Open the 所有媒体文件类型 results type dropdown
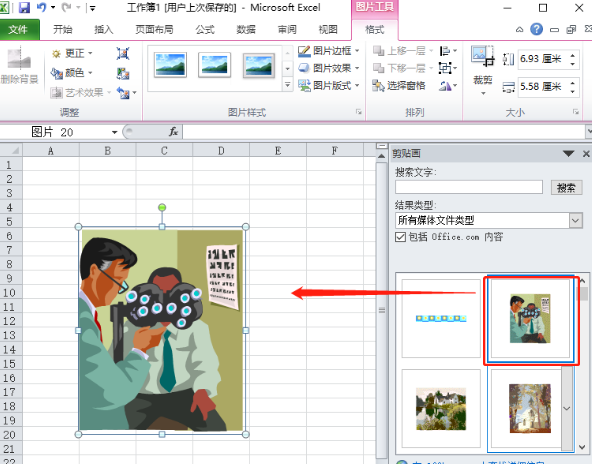592x464 pixels. (575, 220)
